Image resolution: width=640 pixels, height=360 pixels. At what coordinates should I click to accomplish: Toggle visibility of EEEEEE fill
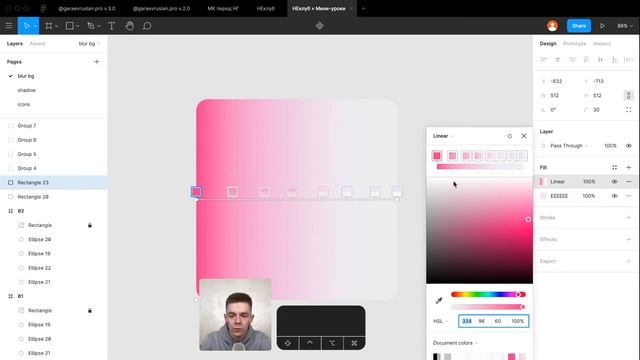[x=614, y=196]
